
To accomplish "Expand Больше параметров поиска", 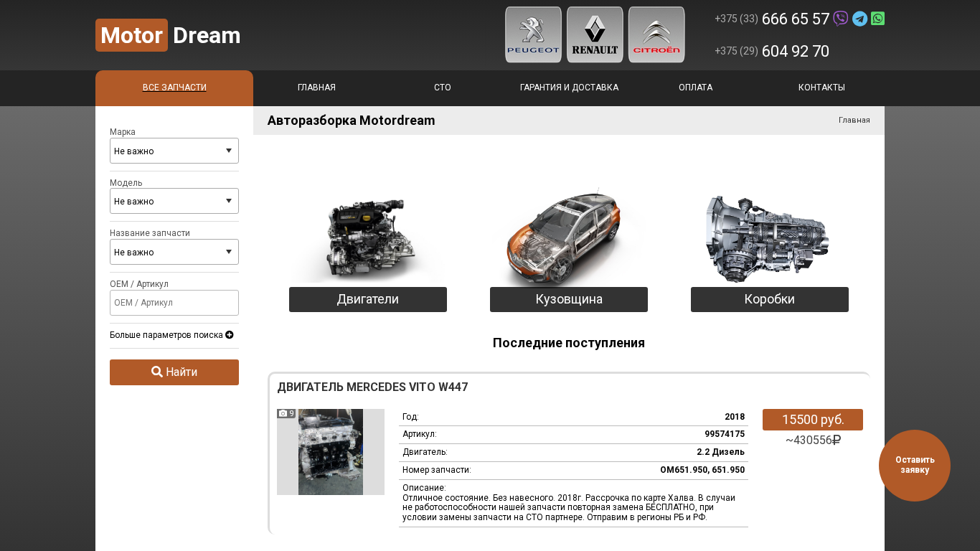I will [x=171, y=335].
